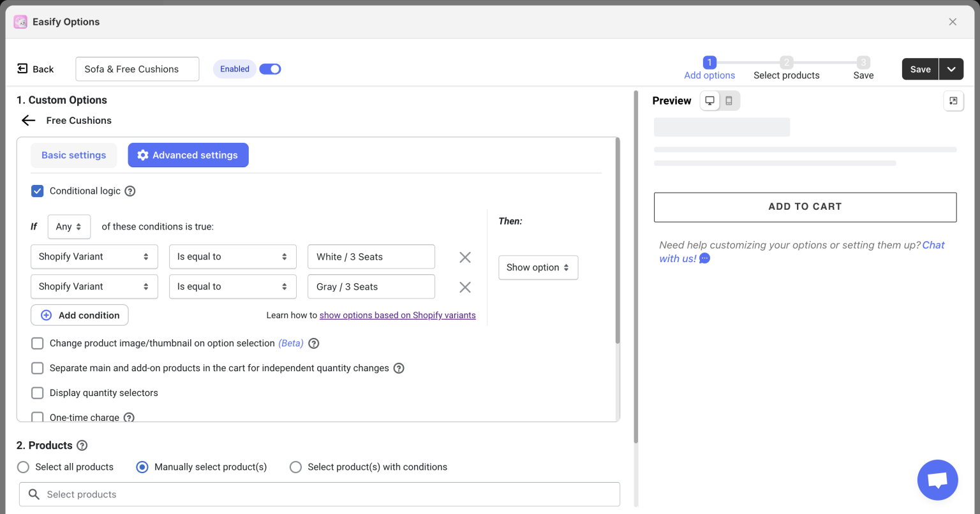Click the Select products search field
Image resolution: width=980 pixels, height=514 pixels.
(x=319, y=494)
